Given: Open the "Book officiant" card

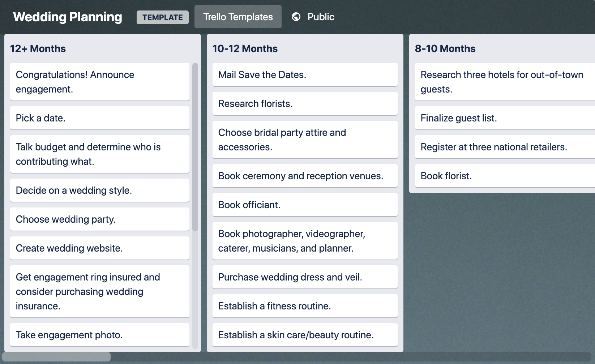Looking at the screenshot, I should 305,205.
